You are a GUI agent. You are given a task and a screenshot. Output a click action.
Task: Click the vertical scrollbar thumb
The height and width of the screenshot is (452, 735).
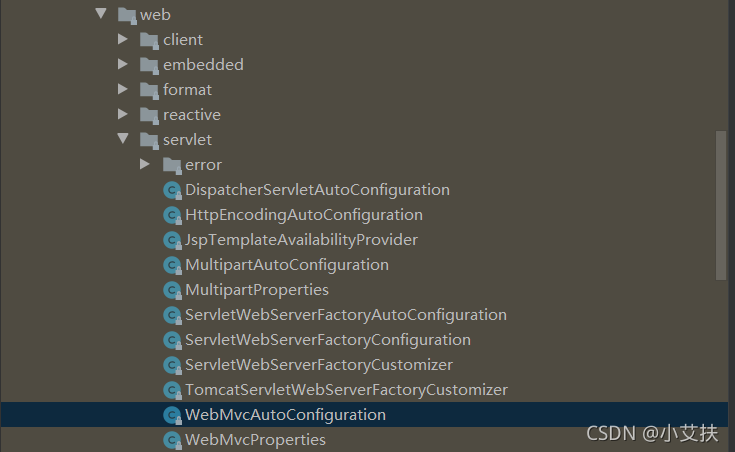click(720, 205)
